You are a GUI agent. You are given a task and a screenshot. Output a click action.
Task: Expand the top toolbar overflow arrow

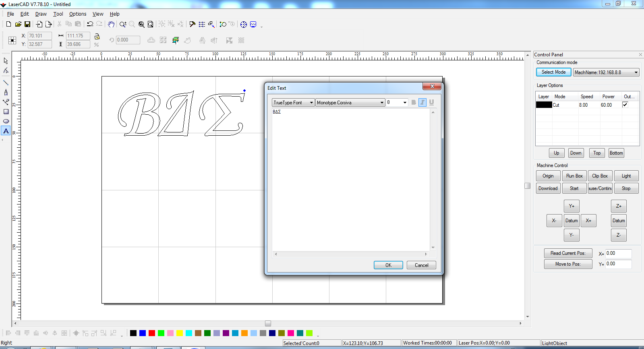[262, 27]
